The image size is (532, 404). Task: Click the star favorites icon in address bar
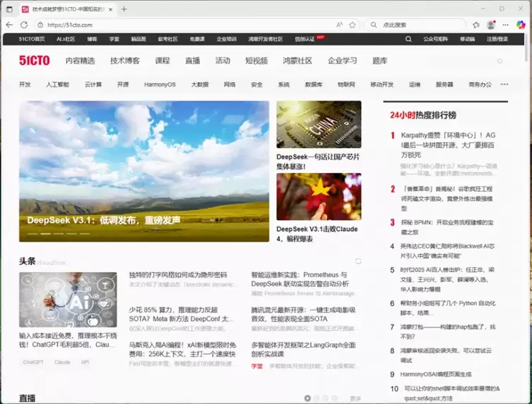point(354,24)
